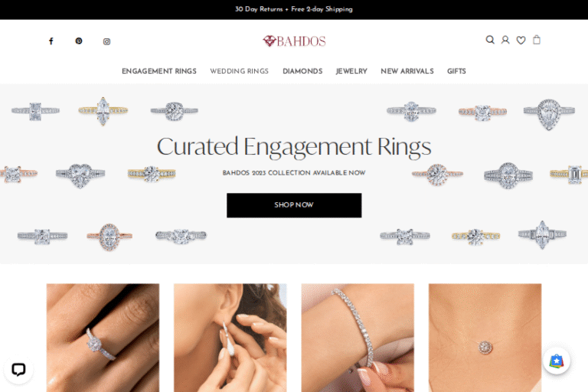Open the Pinterest social icon
This screenshot has width=588, height=392.
79,41
